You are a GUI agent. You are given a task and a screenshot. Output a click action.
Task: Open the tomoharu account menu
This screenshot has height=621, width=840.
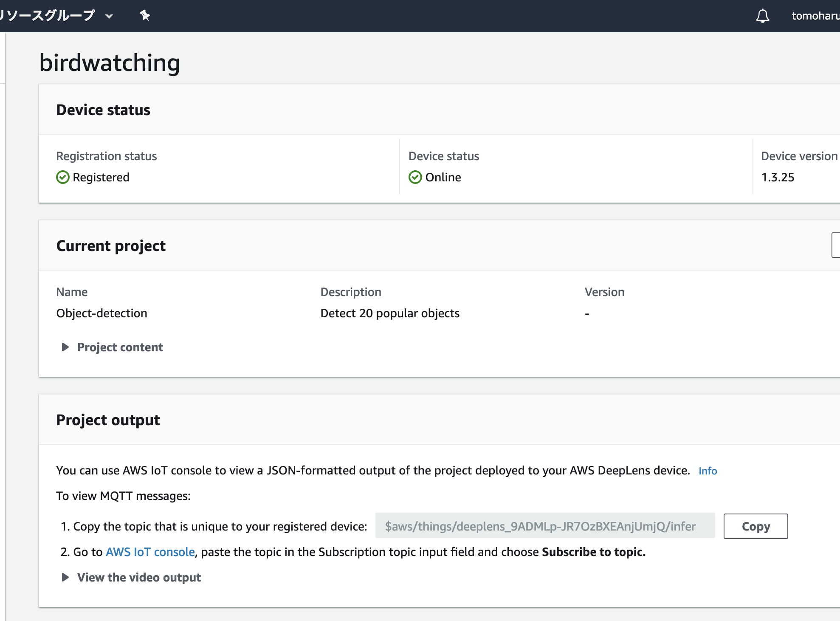pos(815,16)
